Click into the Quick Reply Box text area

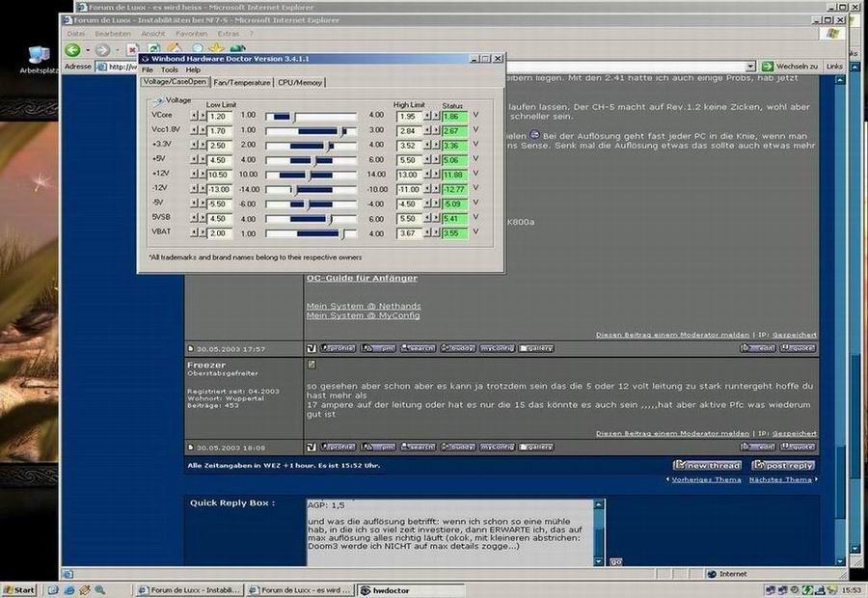pos(450,532)
